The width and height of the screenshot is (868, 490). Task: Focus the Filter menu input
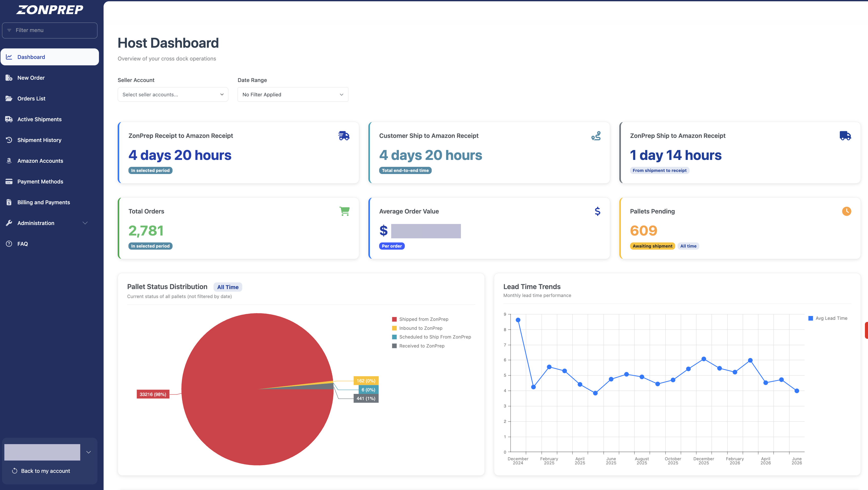[x=49, y=30]
